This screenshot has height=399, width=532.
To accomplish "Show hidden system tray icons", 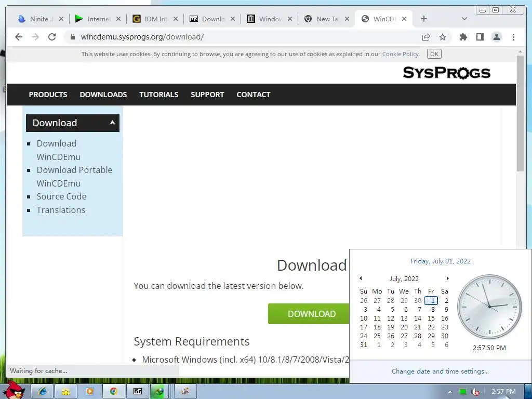I will click(450, 392).
